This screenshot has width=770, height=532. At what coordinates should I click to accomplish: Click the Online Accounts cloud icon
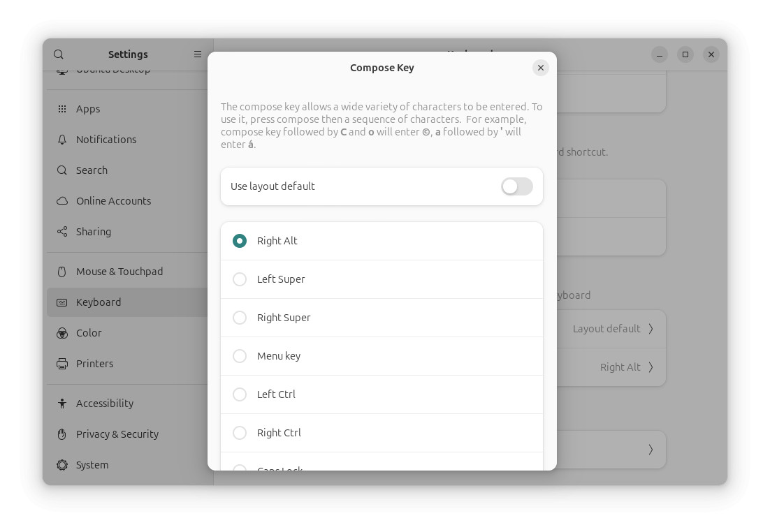tap(62, 201)
